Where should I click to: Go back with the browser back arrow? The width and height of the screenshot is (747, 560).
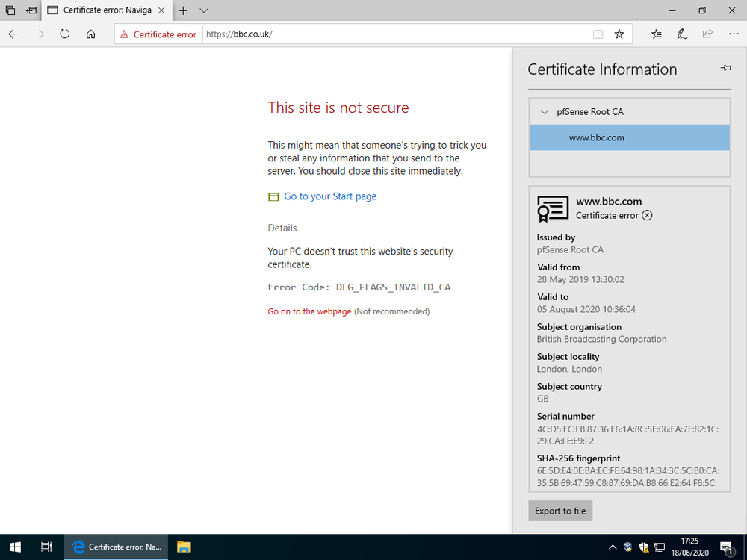(x=13, y=34)
